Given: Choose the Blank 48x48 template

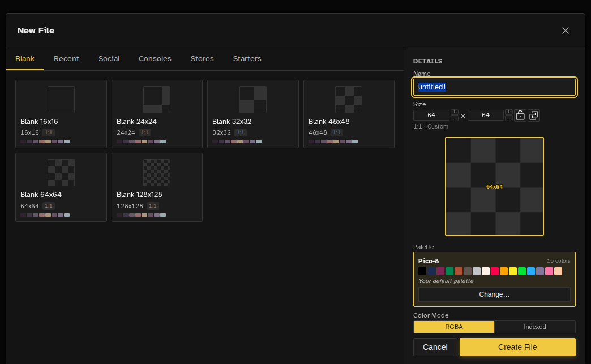Looking at the screenshot, I should (349, 114).
